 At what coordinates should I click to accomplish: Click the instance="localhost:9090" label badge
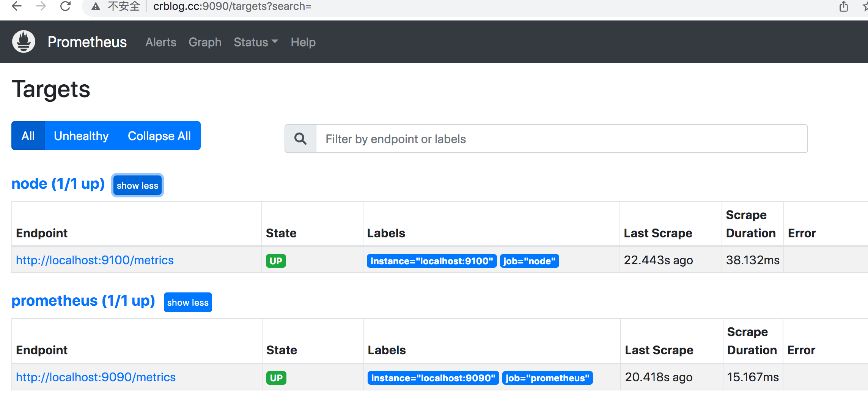click(433, 378)
